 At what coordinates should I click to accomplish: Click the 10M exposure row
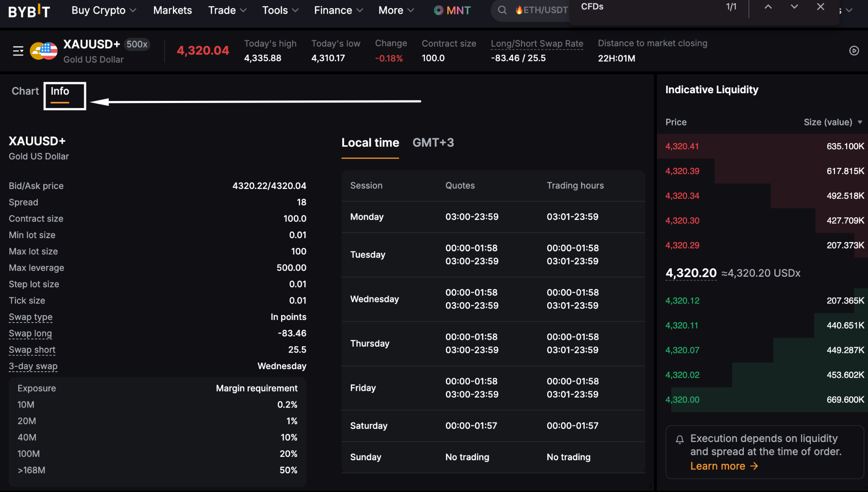(x=157, y=405)
